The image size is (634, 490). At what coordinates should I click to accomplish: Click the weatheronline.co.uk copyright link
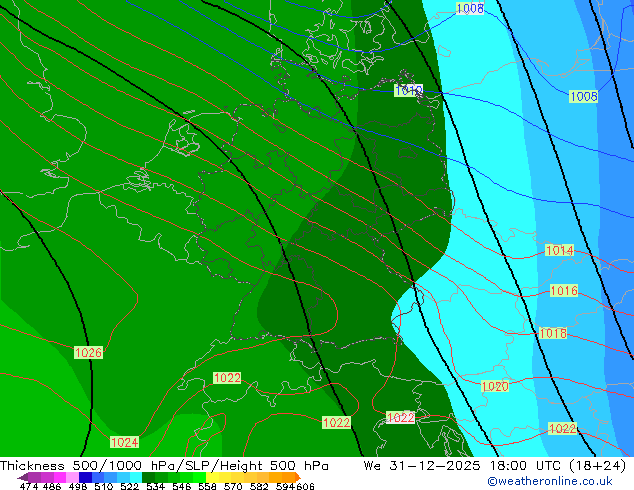coord(550,481)
